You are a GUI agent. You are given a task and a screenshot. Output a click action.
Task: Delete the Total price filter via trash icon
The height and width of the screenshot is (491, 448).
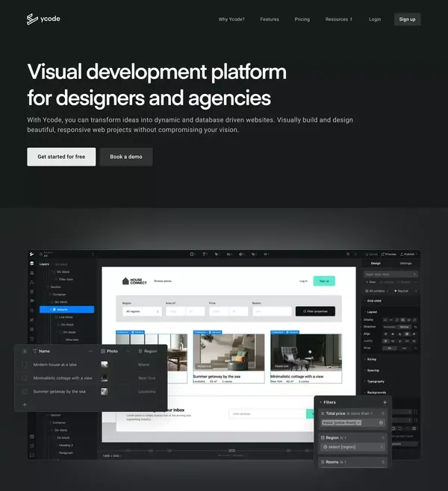click(x=383, y=413)
